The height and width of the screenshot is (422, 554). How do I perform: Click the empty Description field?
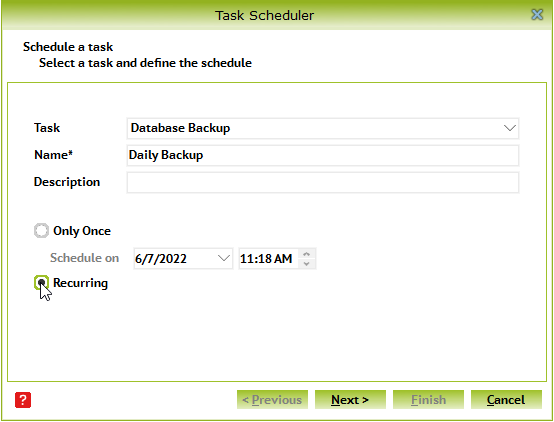323,182
